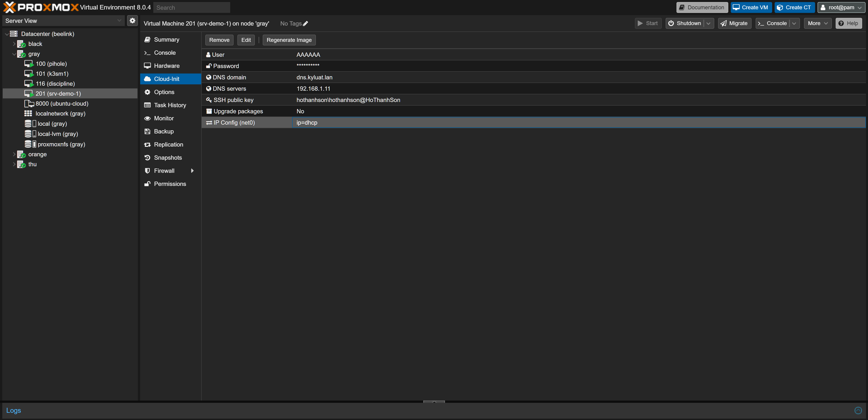This screenshot has width=868, height=420.
Task: Click the proxmoxnfs (gray) storage icon
Action: [x=30, y=144]
